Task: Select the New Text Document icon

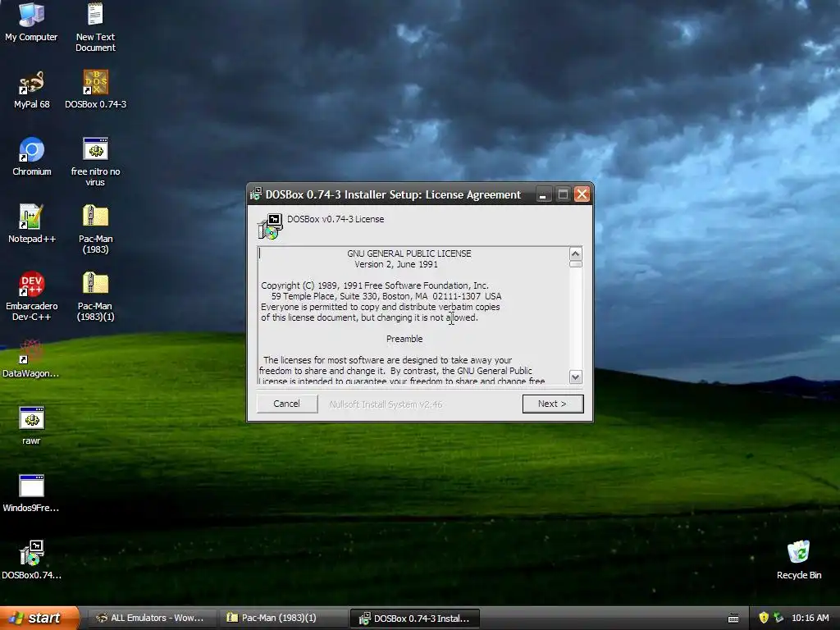Action: [95, 27]
